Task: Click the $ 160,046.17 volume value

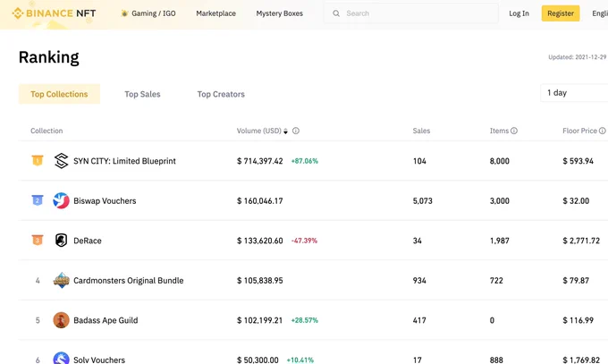Action: click(260, 200)
